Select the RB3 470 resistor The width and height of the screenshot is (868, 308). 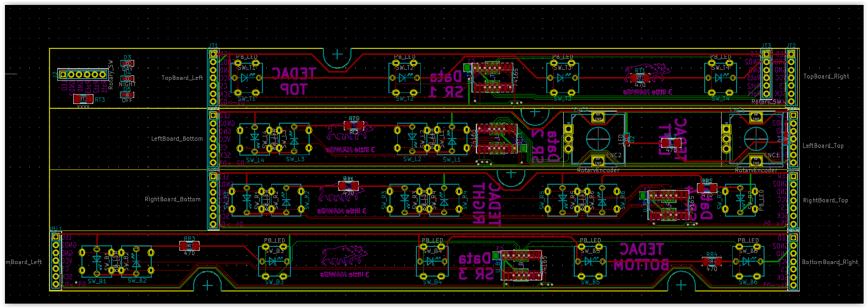click(x=189, y=246)
